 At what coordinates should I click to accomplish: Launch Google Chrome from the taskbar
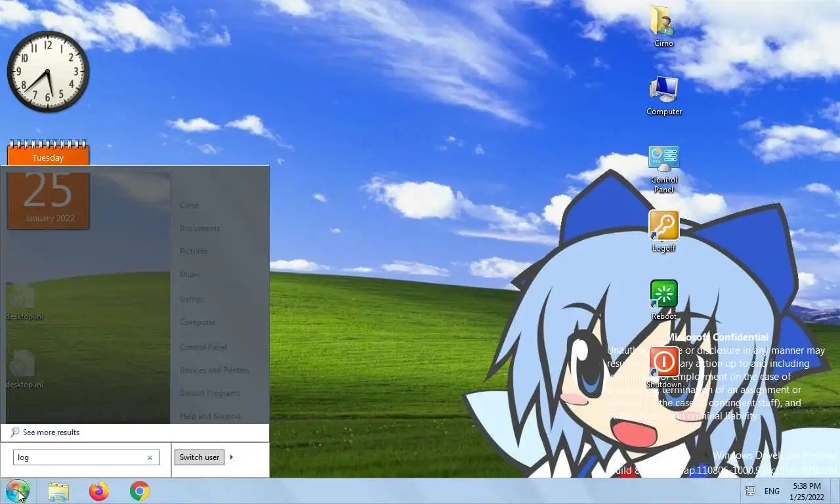pos(139,491)
